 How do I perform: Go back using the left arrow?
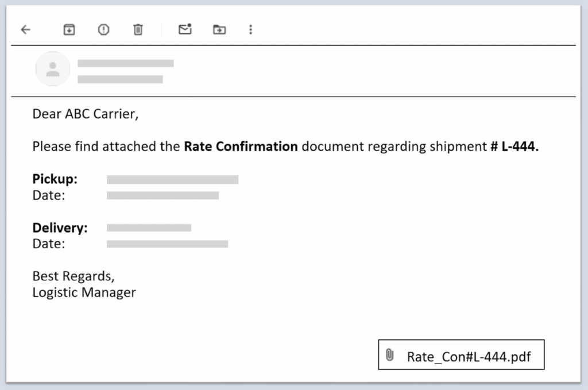coord(26,30)
